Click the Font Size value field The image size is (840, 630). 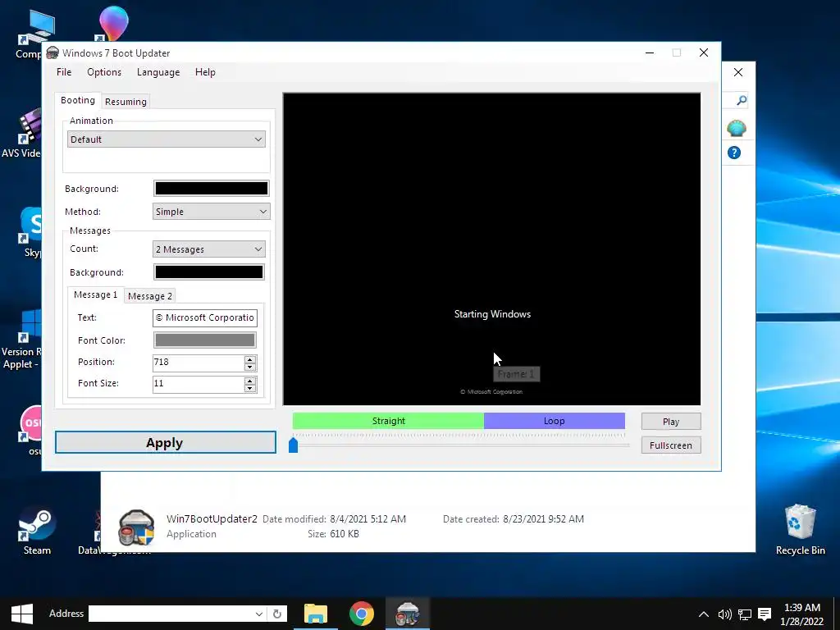point(198,384)
